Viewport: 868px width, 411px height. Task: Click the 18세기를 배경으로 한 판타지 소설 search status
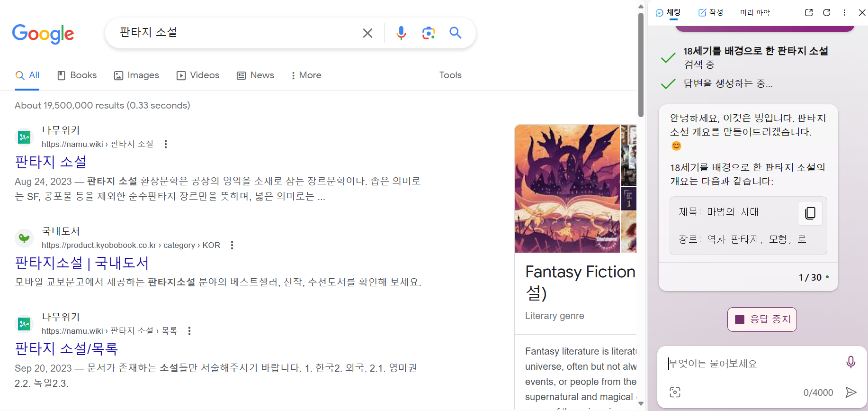[755, 57]
